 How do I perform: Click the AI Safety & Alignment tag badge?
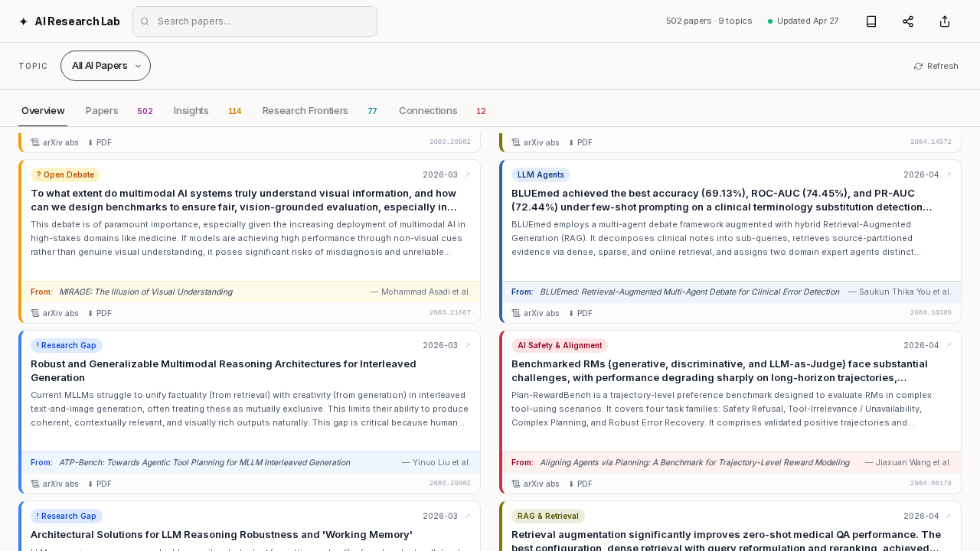coord(560,345)
